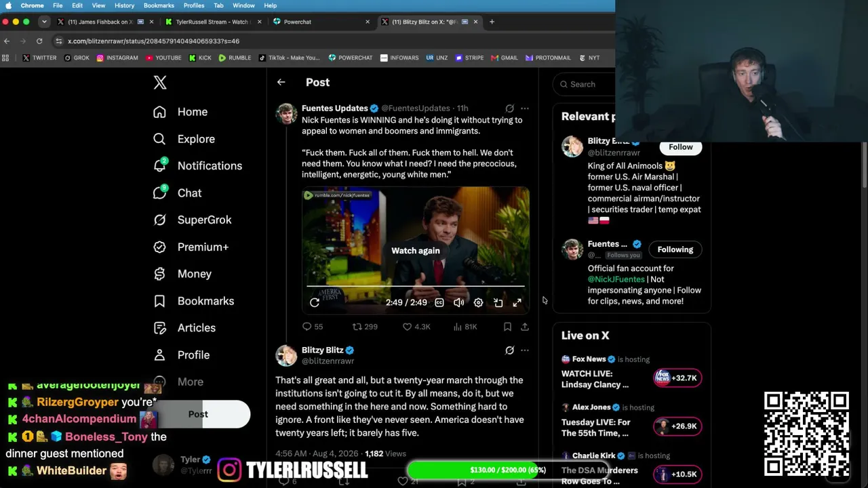
Task: Like the Fuentes Updates post
Action: click(x=416, y=327)
